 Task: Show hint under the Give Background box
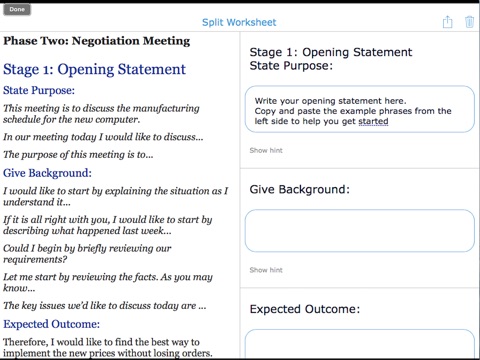266,270
